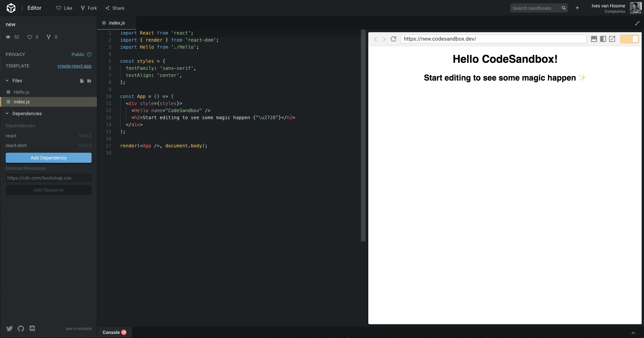644x338 pixels.
Task: Click the Hello CodeSandbox! heading in preview
Action: [505, 59]
